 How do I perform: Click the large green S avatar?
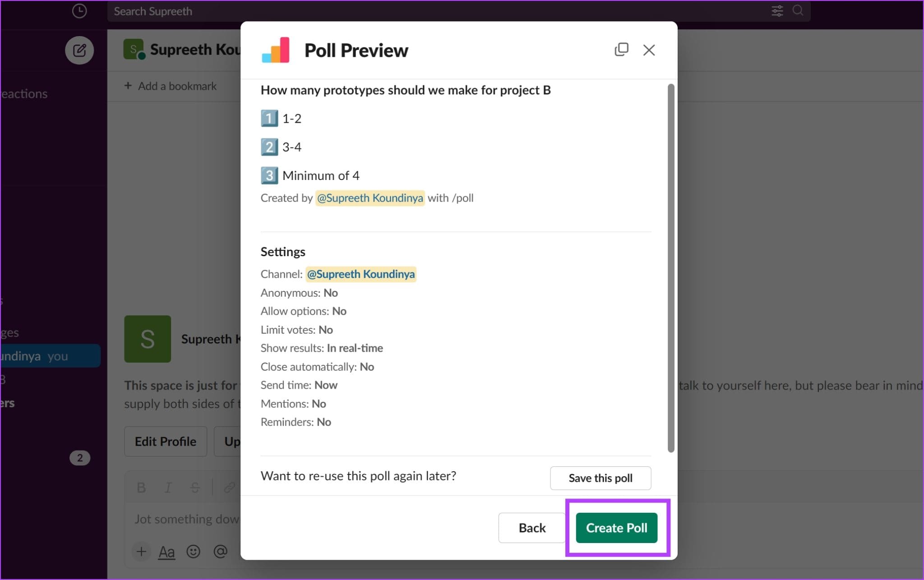(148, 339)
